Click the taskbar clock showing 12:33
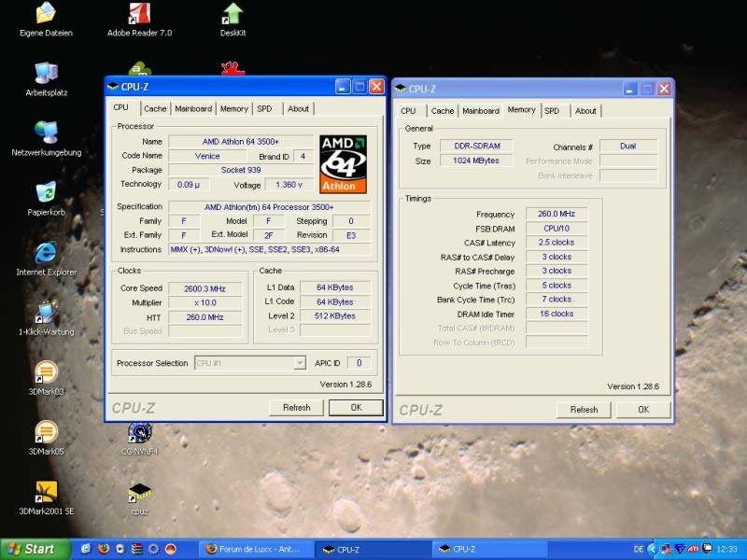The image size is (747, 560). [x=727, y=550]
